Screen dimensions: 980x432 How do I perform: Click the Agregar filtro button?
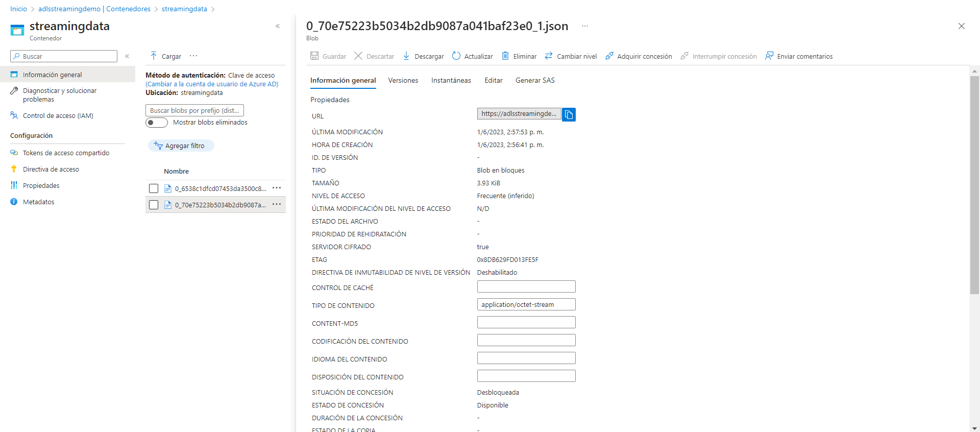coord(181,146)
